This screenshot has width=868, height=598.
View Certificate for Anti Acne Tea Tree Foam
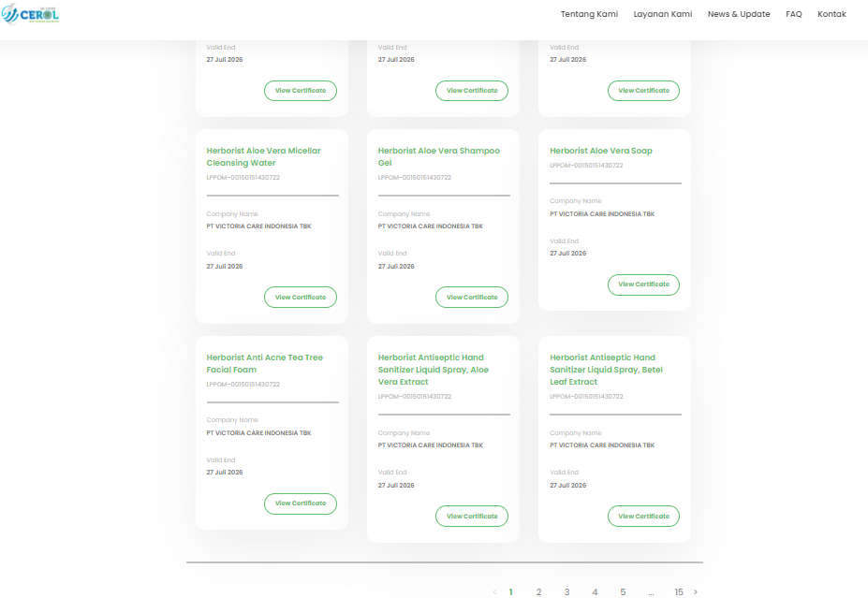pyautogui.click(x=301, y=503)
